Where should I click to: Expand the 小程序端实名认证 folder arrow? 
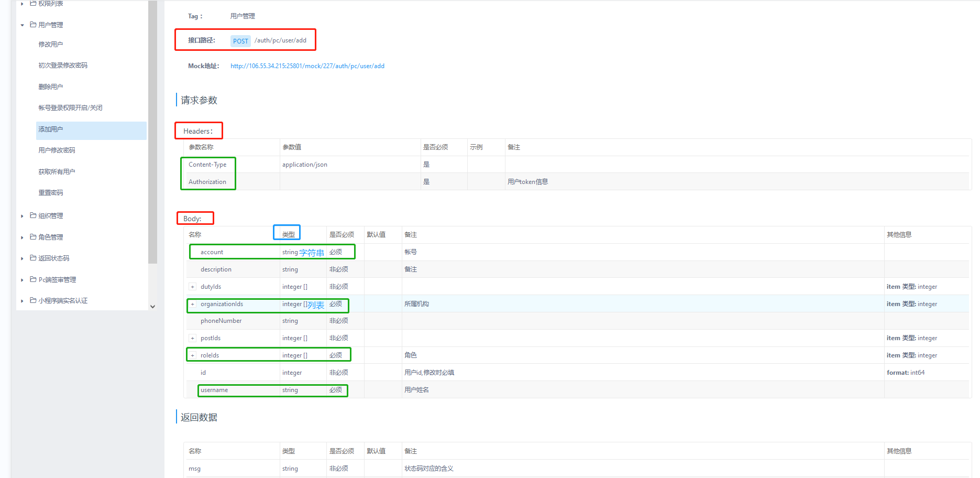(22, 301)
